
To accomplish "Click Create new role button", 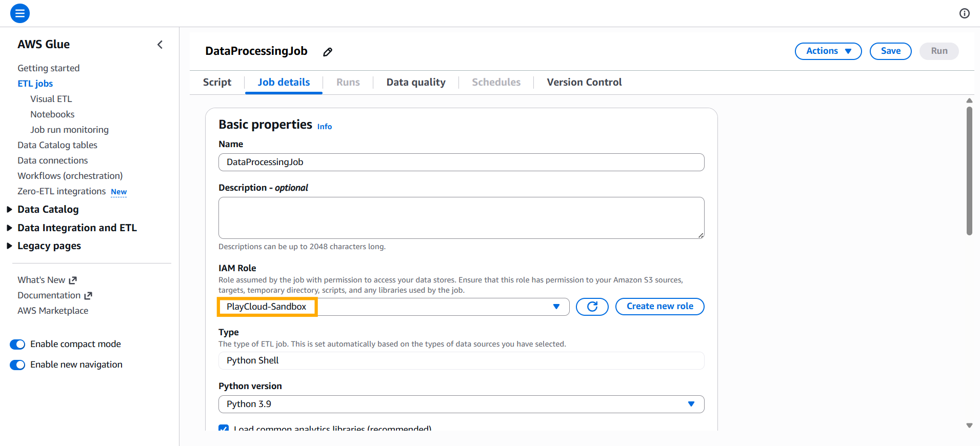I will pos(660,307).
